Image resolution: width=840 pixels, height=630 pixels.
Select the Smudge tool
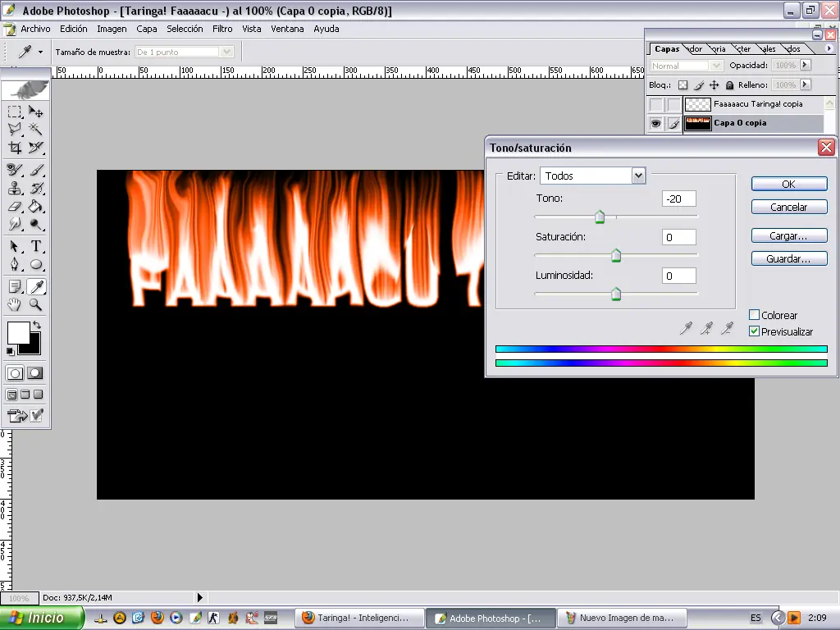(x=15, y=224)
